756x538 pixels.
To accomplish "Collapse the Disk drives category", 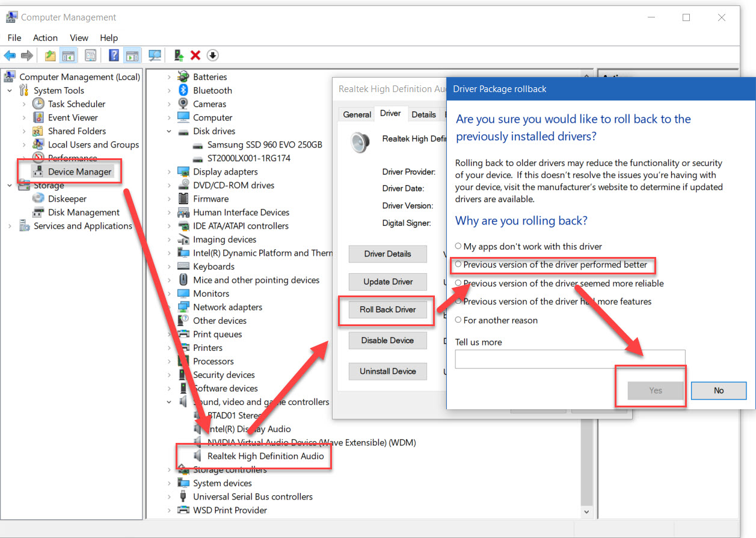I will (x=169, y=131).
